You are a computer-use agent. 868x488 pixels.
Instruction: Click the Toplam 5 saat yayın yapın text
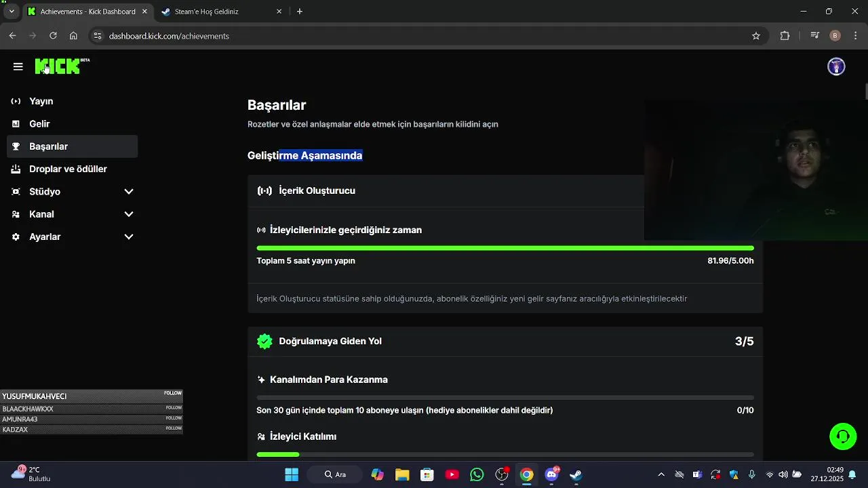click(306, 261)
